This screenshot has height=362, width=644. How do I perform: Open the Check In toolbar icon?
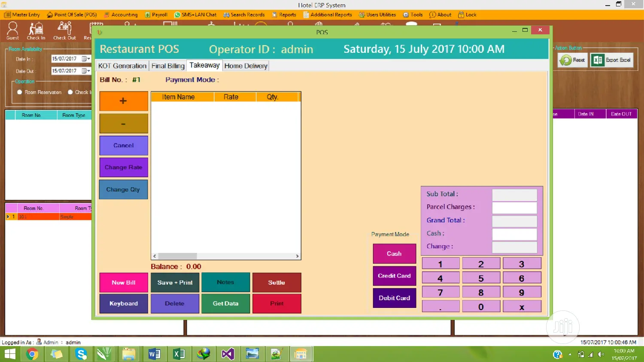[x=36, y=31]
